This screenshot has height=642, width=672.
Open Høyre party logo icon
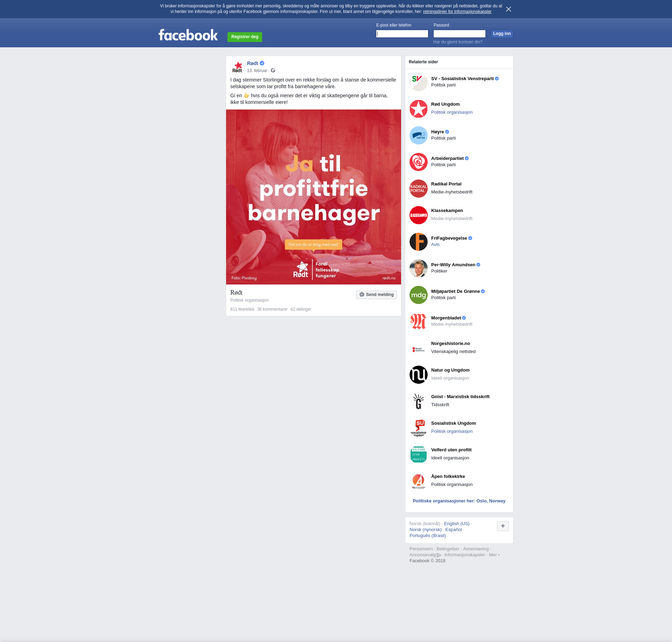point(419,135)
